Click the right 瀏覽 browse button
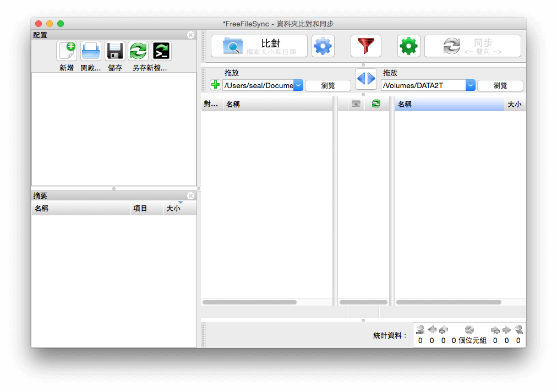The image size is (557, 392). [x=500, y=85]
